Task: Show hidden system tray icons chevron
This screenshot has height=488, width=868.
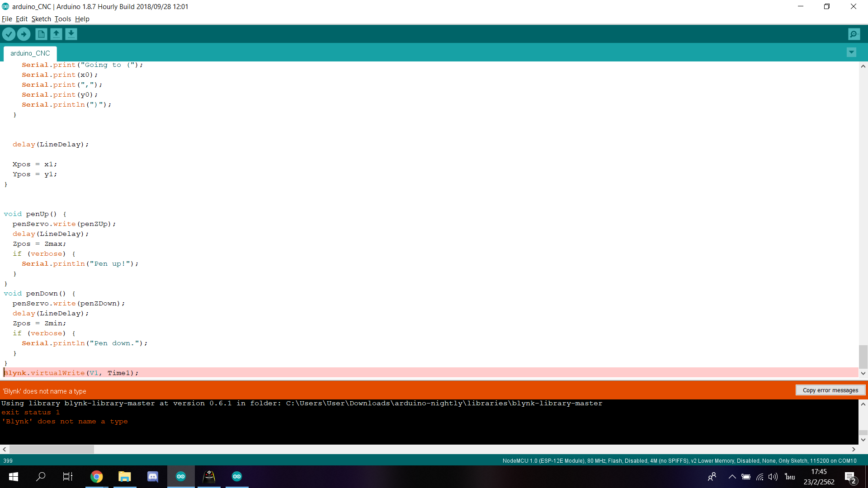Action: (732, 476)
